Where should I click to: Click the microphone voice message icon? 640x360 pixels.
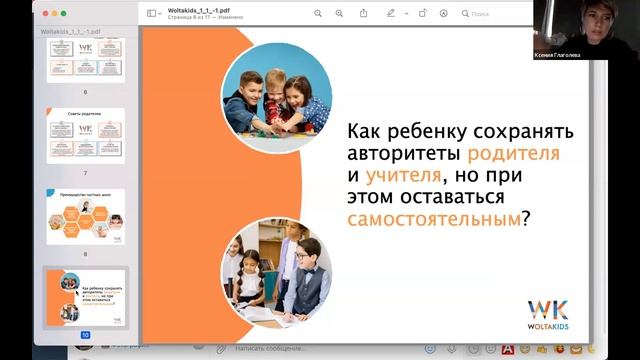[451, 349]
